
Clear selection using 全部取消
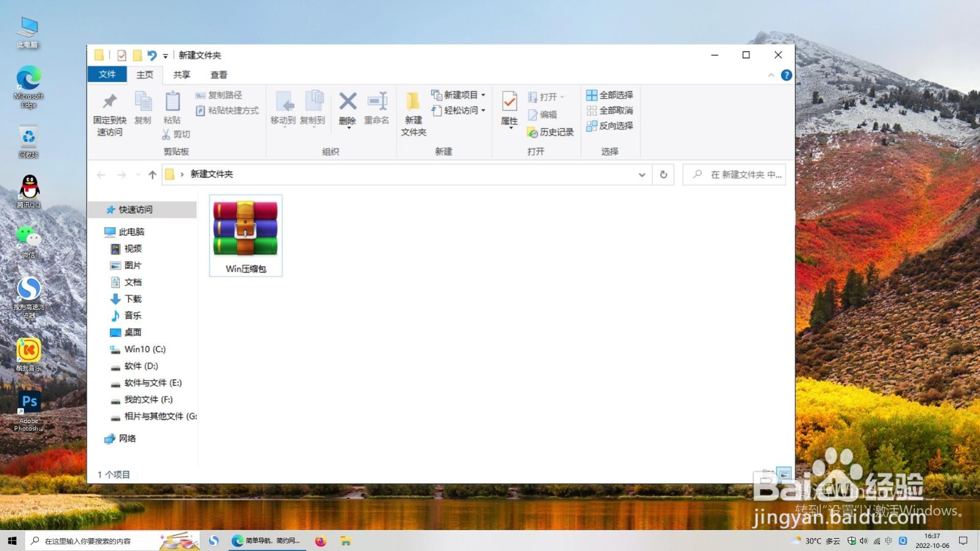tap(611, 110)
